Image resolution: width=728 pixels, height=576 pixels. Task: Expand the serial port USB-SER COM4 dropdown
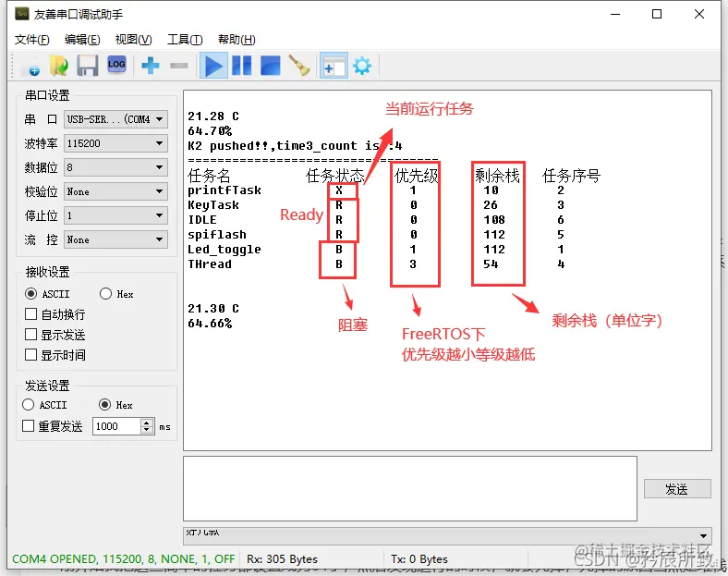115,119
